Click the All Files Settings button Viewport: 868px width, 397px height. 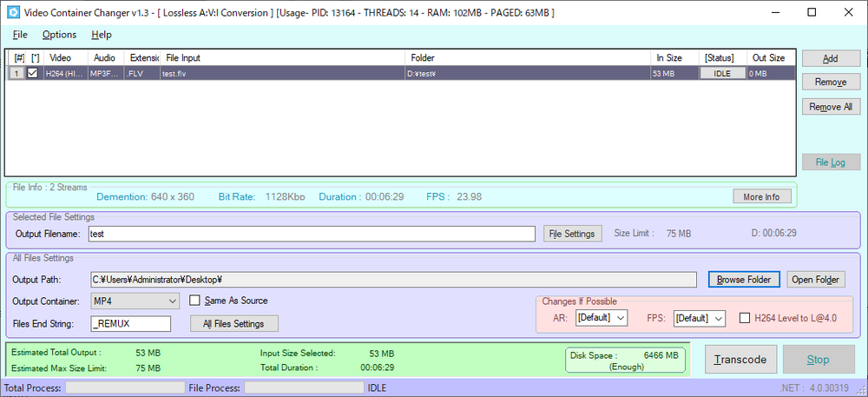(233, 324)
